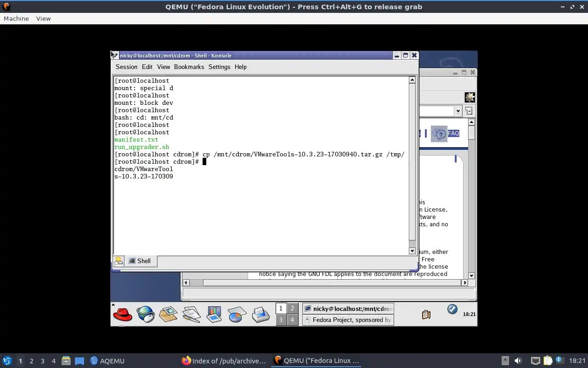Minimize the Konsole window

click(x=396, y=55)
